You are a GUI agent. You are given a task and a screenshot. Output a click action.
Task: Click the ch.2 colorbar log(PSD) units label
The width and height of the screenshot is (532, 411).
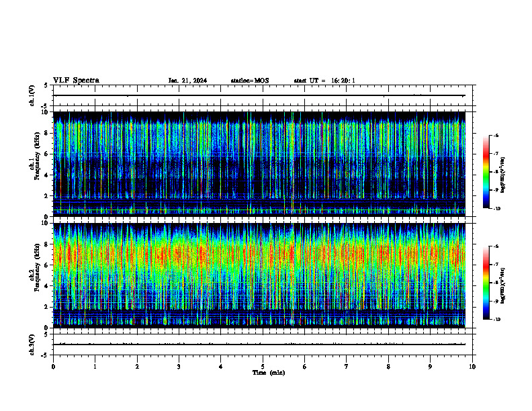click(x=503, y=285)
